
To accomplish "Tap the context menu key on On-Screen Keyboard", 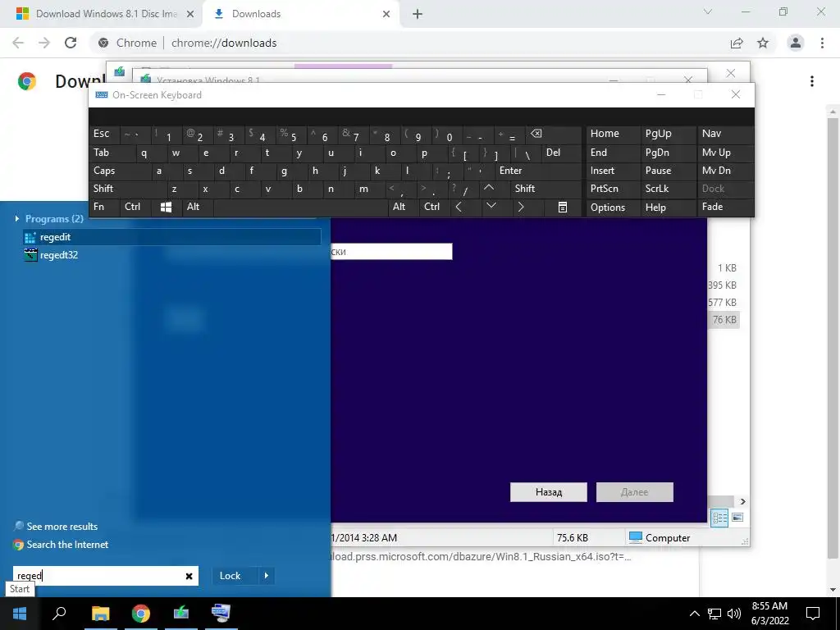I will [x=563, y=208].
